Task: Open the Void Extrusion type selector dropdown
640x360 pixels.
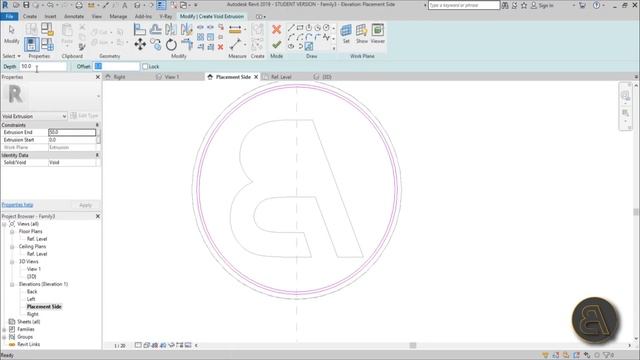Action: coord(64,116)
